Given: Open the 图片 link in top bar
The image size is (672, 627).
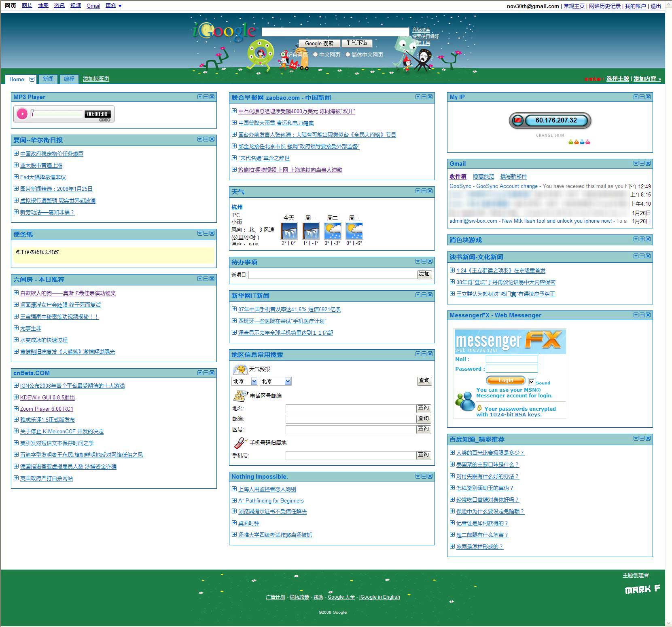Looking at the screenshot, I should point(27,6).
